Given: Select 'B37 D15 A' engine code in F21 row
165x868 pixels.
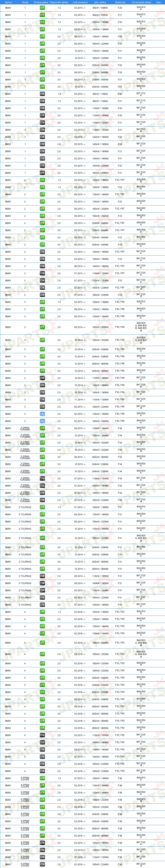Looking at the screenshot, I should (141, 101).
